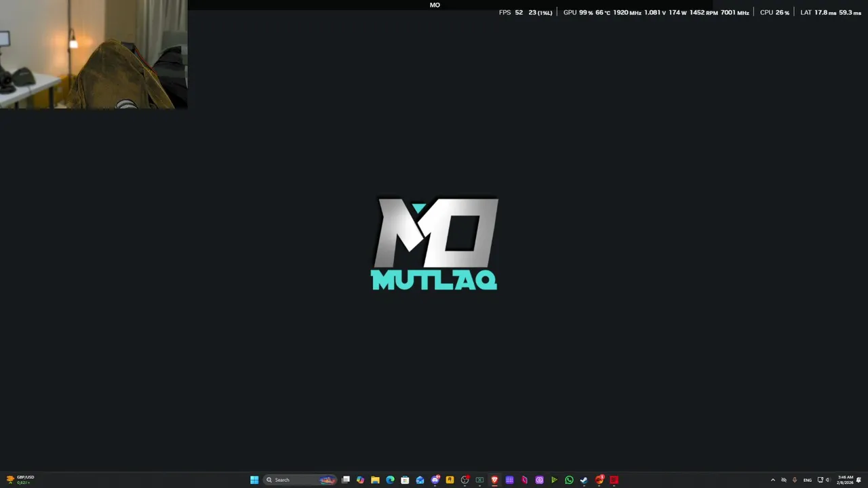
Task: Expand the hidden system tray icons
Action: (772, 480)
